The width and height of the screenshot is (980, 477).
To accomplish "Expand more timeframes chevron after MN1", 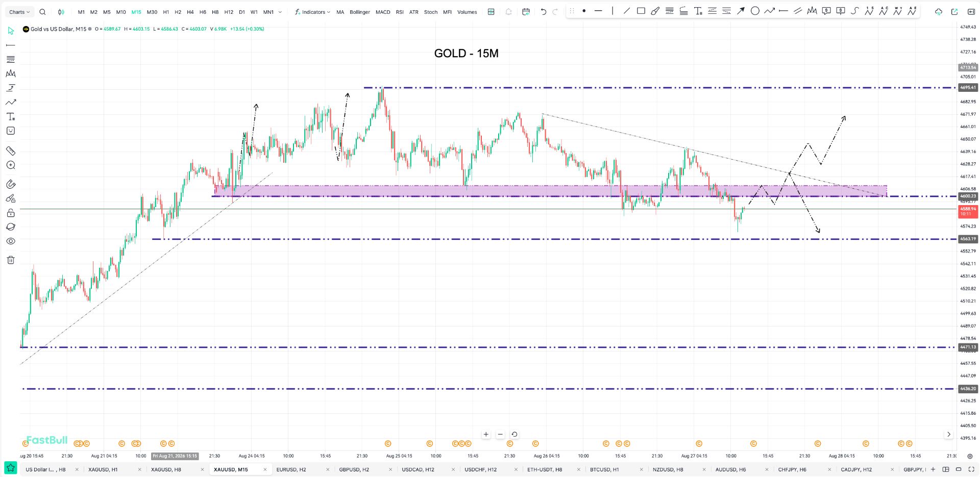I will (x=280, y=12).
